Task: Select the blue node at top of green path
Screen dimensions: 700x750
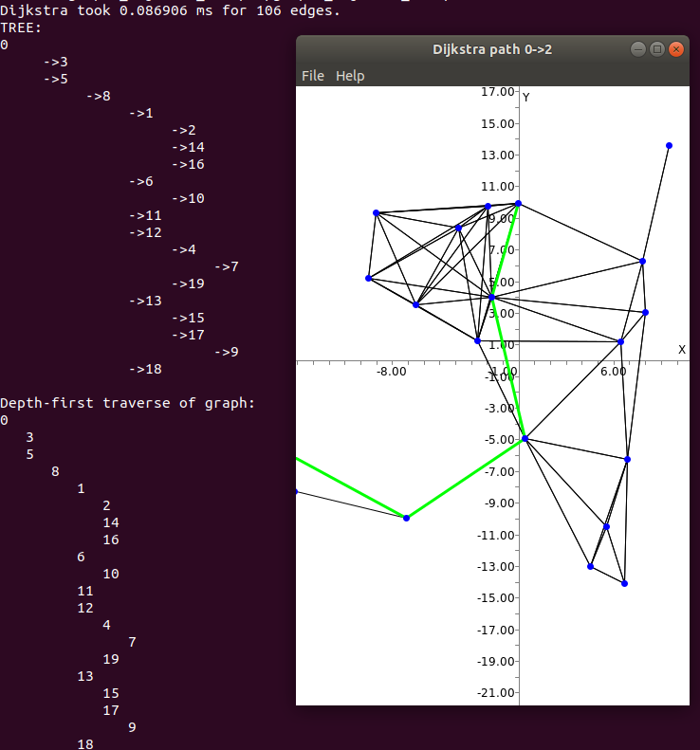Action: [x=518, y=204]
